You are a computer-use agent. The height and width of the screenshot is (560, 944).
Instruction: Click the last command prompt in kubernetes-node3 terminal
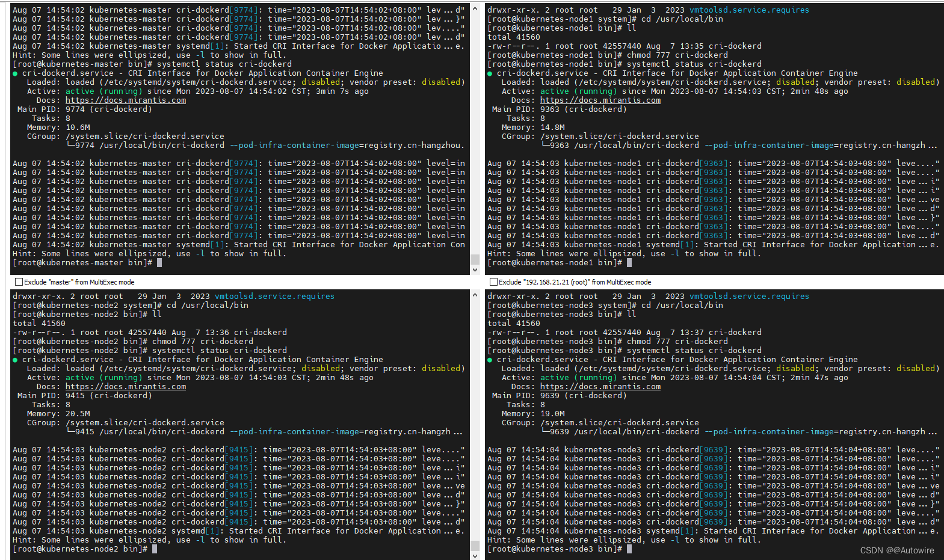coord(560,549)
